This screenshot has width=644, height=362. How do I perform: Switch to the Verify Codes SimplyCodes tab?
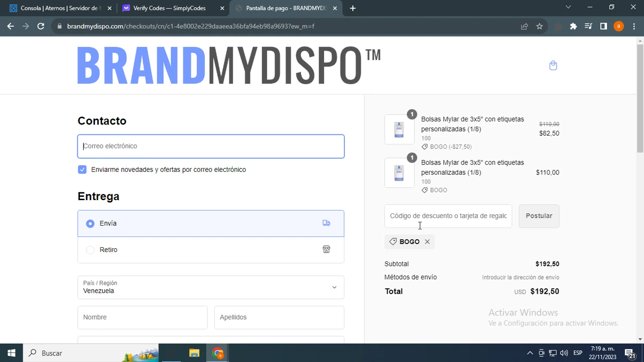click(173, 8)
